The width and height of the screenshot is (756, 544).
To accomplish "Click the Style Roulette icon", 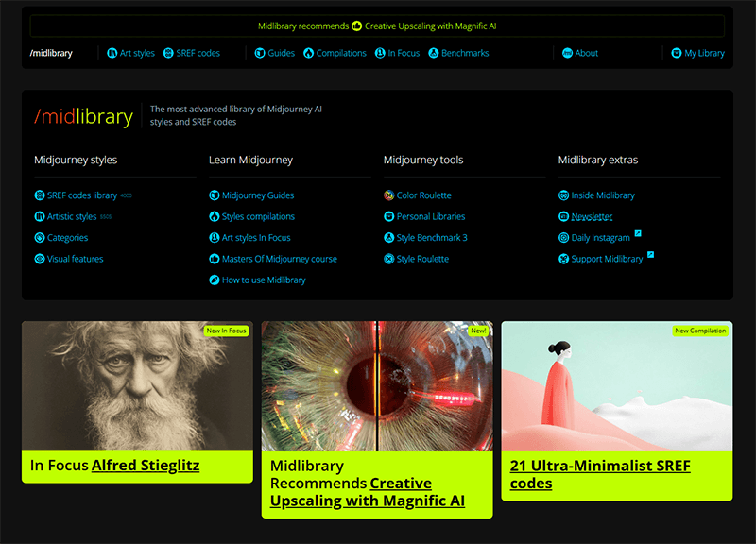I will pyautogui.click(x=389, y=259).
